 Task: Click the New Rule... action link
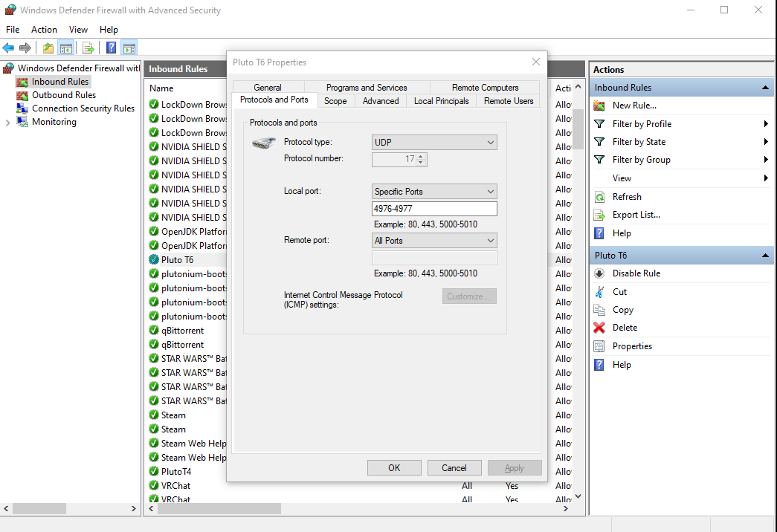tap(634, 106)
